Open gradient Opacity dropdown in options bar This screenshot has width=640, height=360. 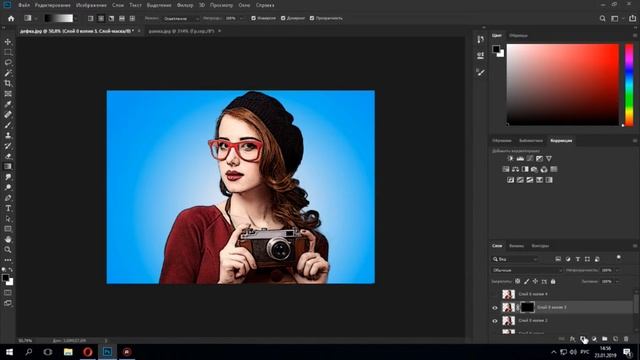(242, 18)
